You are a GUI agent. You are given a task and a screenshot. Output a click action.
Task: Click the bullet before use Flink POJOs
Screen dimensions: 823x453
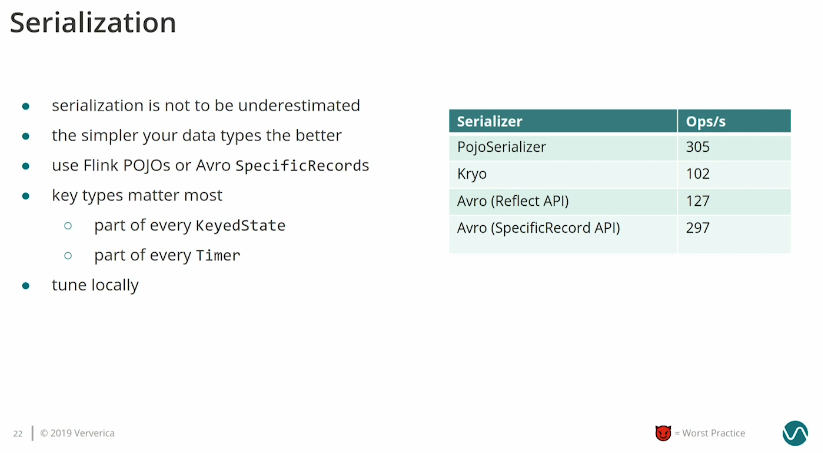[26, 166]
